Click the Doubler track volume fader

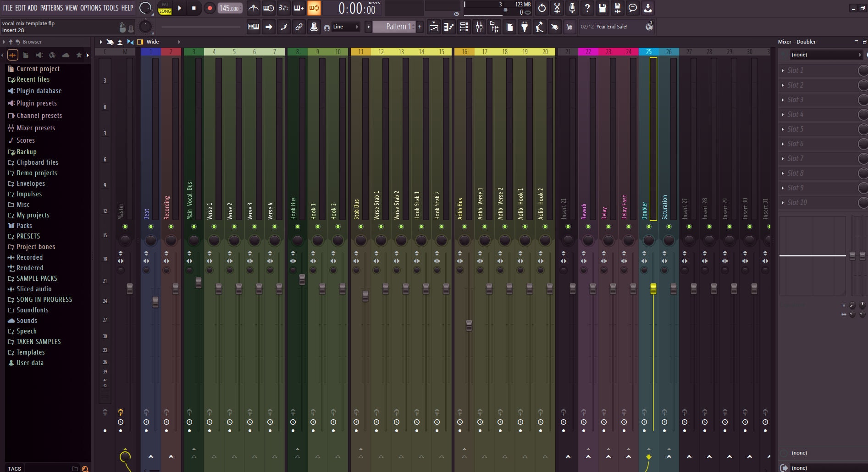click(x=652, y=288)
